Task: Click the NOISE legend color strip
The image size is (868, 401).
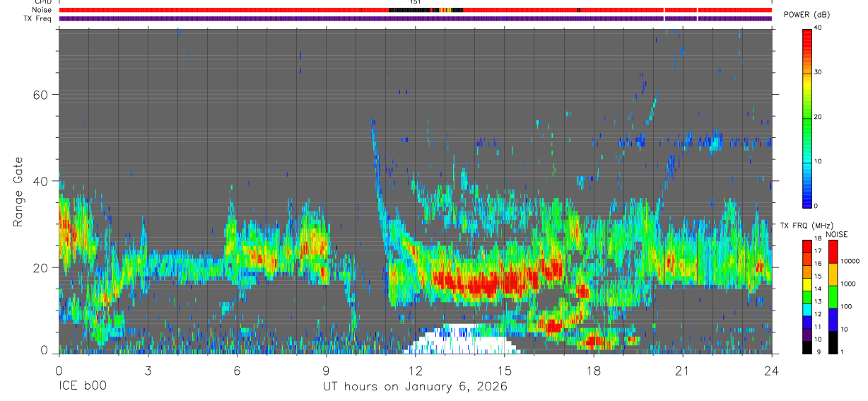Action: 834,296
